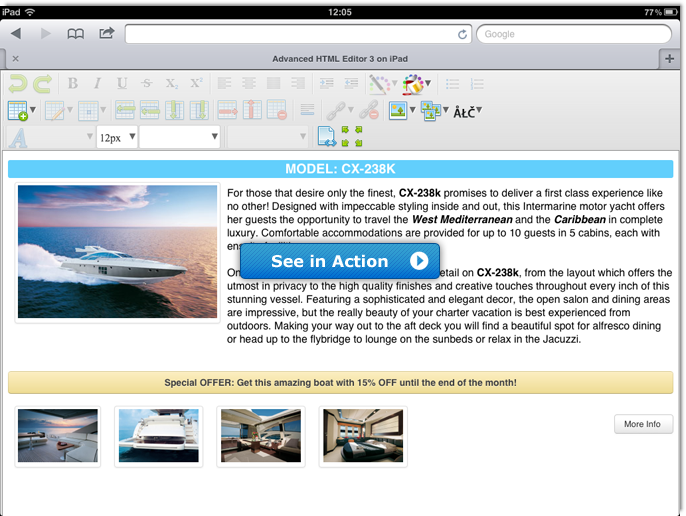Viewport: 686px width, 516px height.
Task: Open the image gallery icon
Action: pyautogui.click(x=430, y=110)
